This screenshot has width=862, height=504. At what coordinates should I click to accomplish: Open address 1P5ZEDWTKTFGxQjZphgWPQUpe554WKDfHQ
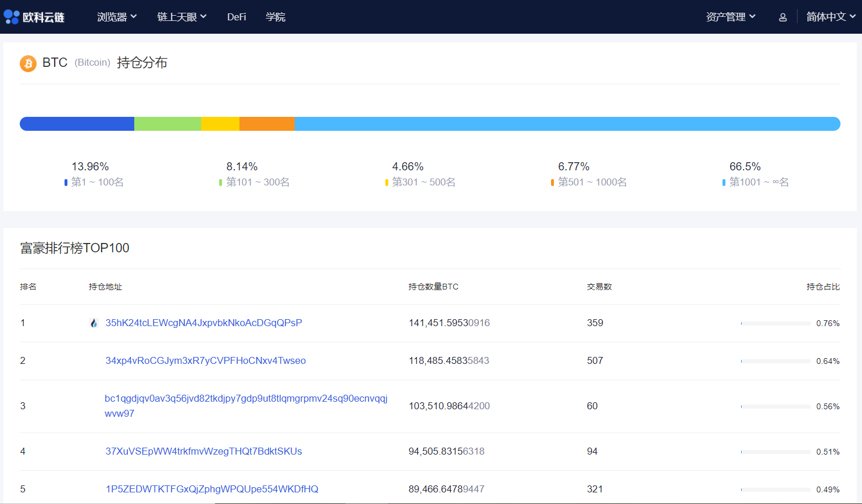click(212, 489)
